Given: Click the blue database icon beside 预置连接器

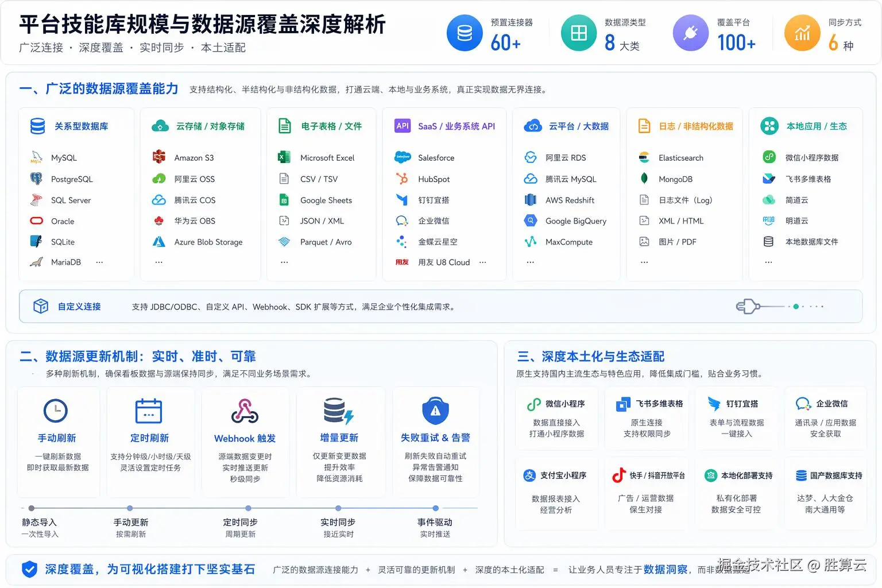Looking at the screenshot, I should (465, 33).
